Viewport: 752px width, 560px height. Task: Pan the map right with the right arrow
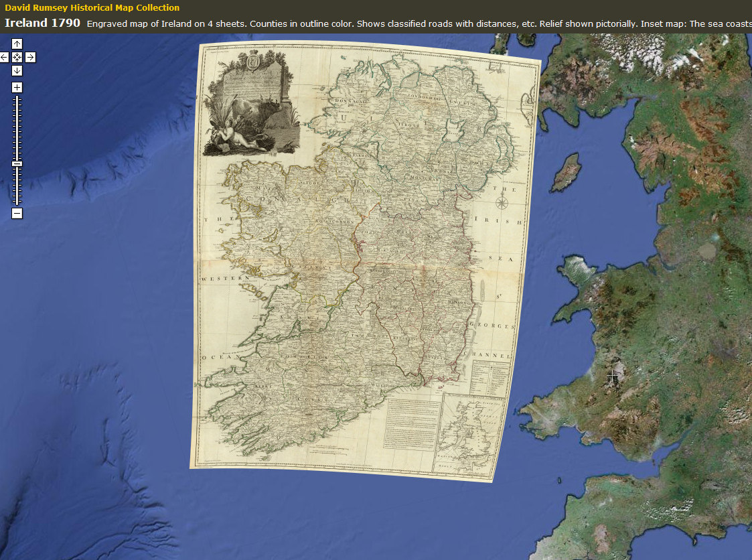point(30,58)
